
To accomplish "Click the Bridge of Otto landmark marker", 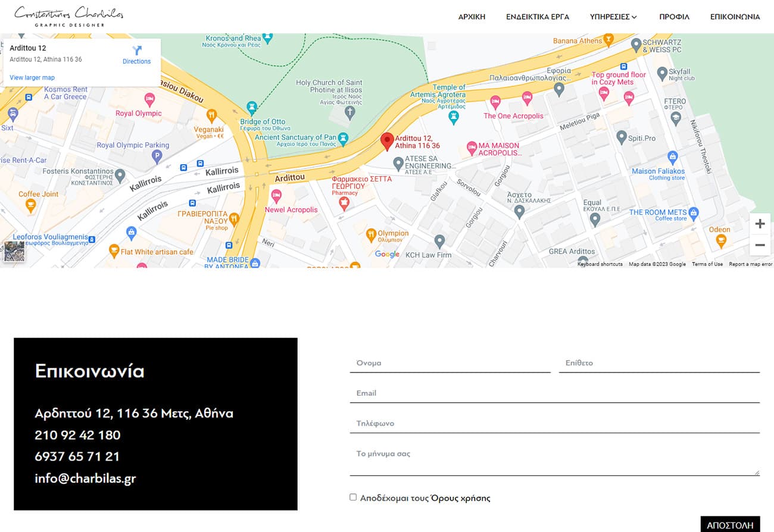I will [x=251, y=108].
